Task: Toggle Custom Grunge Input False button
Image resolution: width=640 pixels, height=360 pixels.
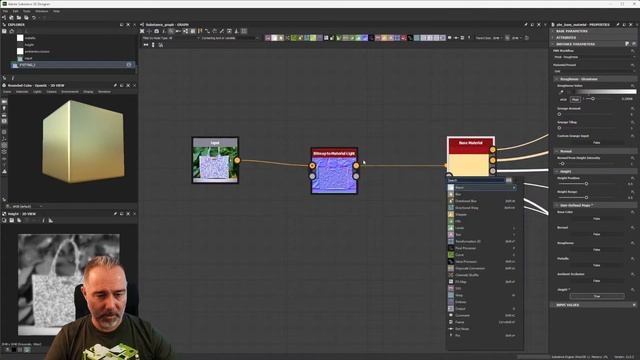Action: [596, 142]
